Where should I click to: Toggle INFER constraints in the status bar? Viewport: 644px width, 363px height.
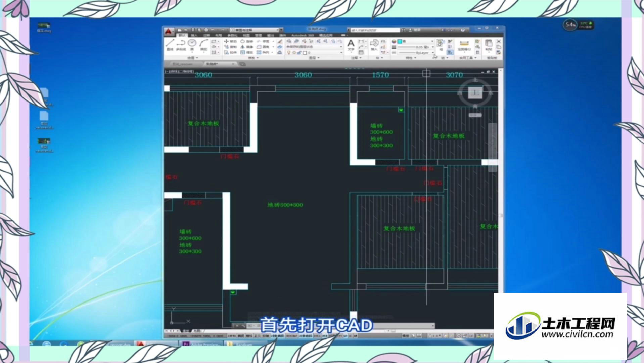231,336
